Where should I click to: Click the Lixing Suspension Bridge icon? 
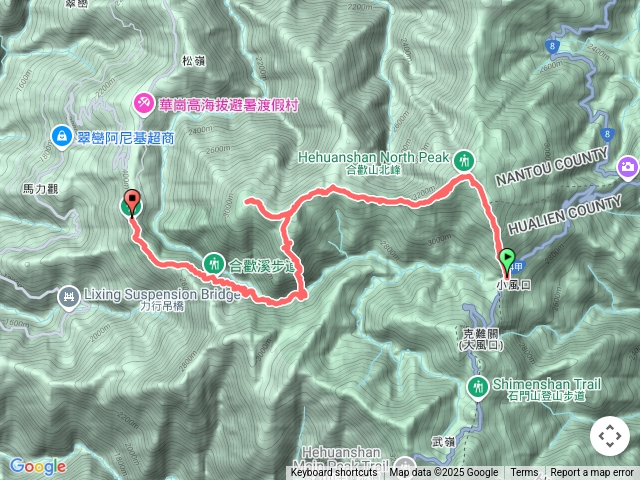(69, 297)
